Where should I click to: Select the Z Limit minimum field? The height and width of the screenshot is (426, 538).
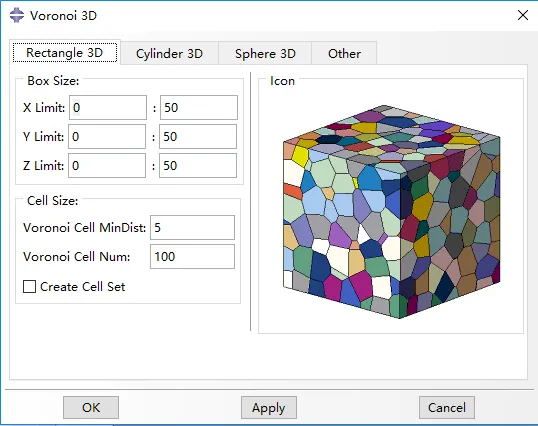click(107, 166)
